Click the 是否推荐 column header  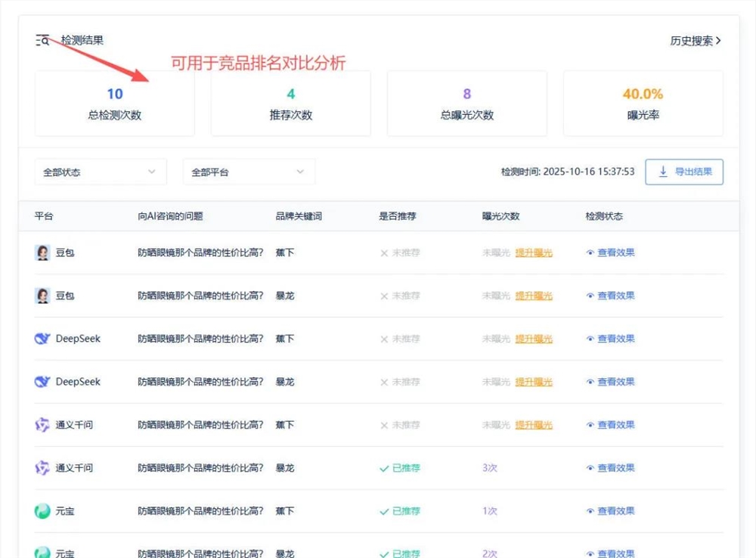(396, 215)
